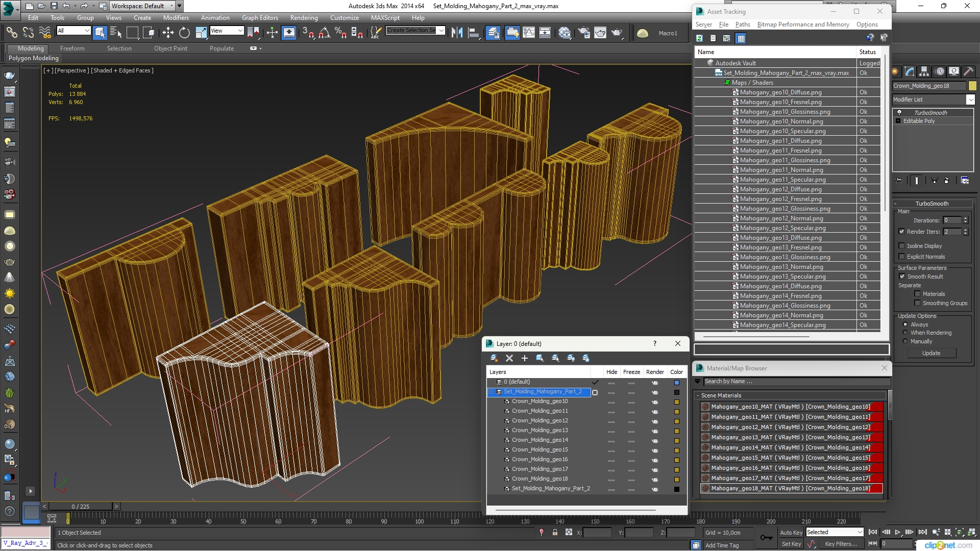Click the Select by Name tool icon

pos(116,33)
